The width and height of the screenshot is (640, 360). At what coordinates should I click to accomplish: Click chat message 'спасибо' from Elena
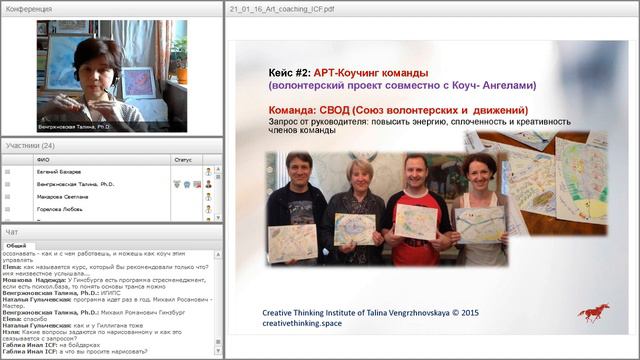coord(35,319)
